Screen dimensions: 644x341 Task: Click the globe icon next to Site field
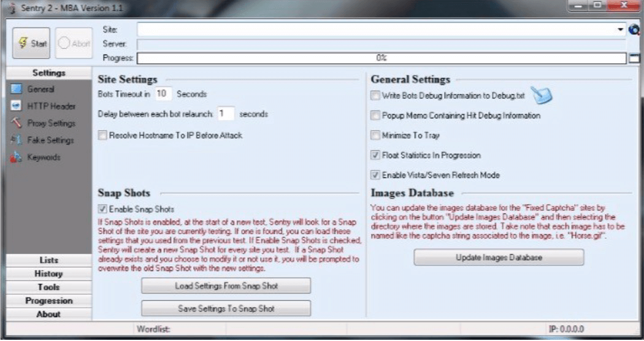(x=635, y=29)
